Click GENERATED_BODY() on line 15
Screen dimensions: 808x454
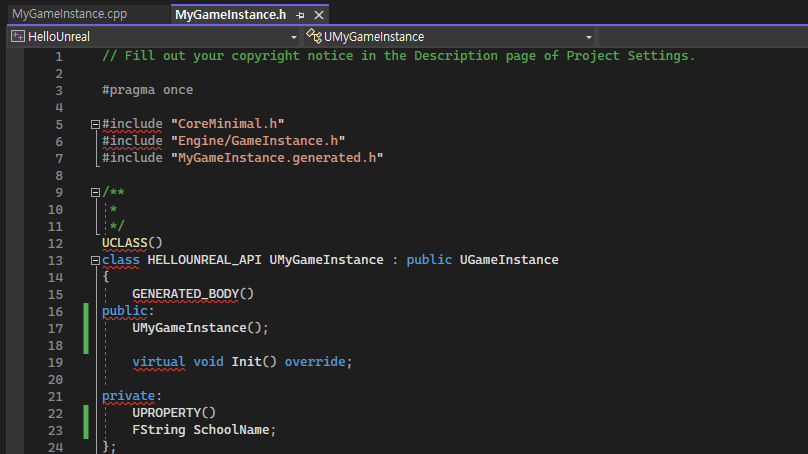(193, 294)
